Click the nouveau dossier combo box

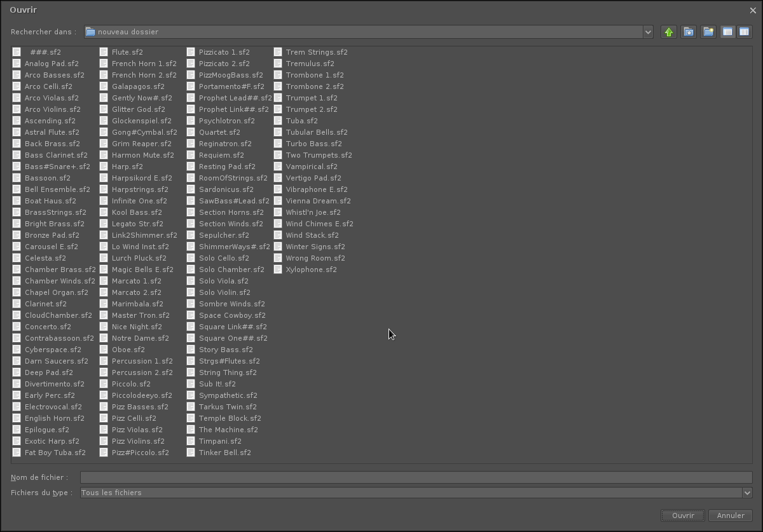[x=369, y=32]
